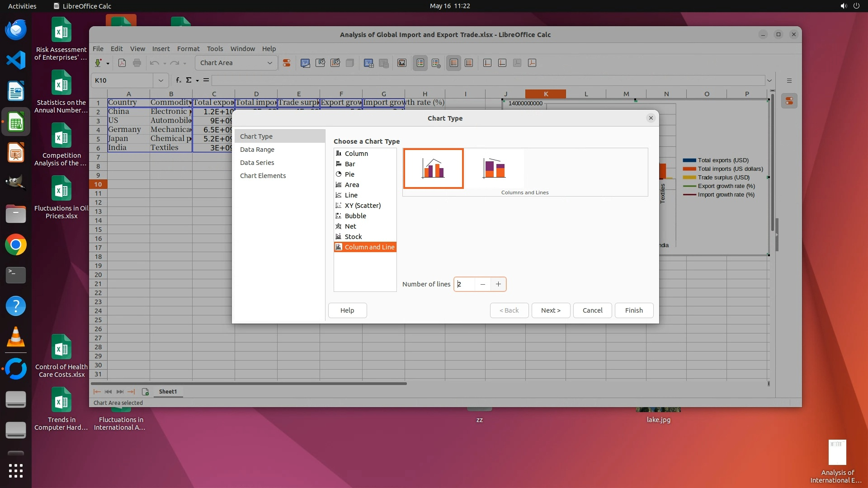Expand the formula bar arrow
The image size is (868, 488).
click(x=769, y=80)
